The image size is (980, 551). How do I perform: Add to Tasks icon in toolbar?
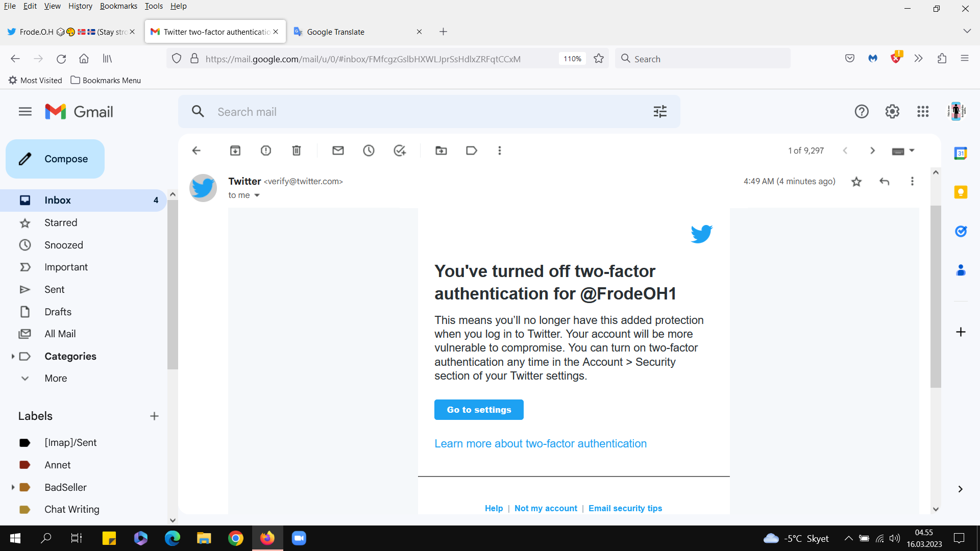click(x=400, y=151)
